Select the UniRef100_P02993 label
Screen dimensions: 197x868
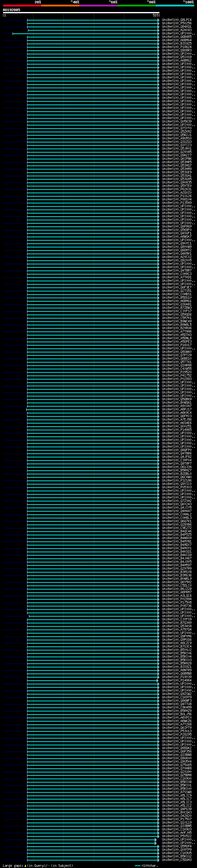(x=177, y=379)
